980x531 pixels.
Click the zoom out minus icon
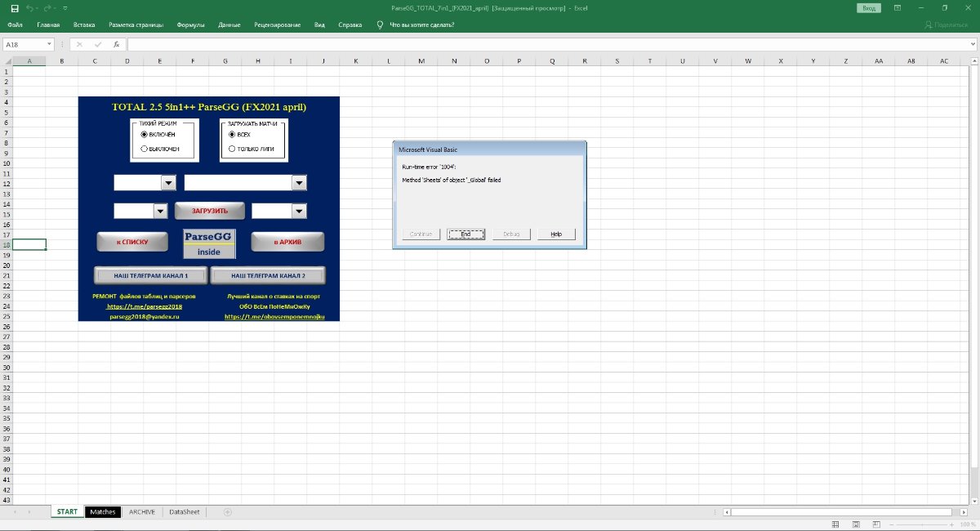[x=890, y=524]
